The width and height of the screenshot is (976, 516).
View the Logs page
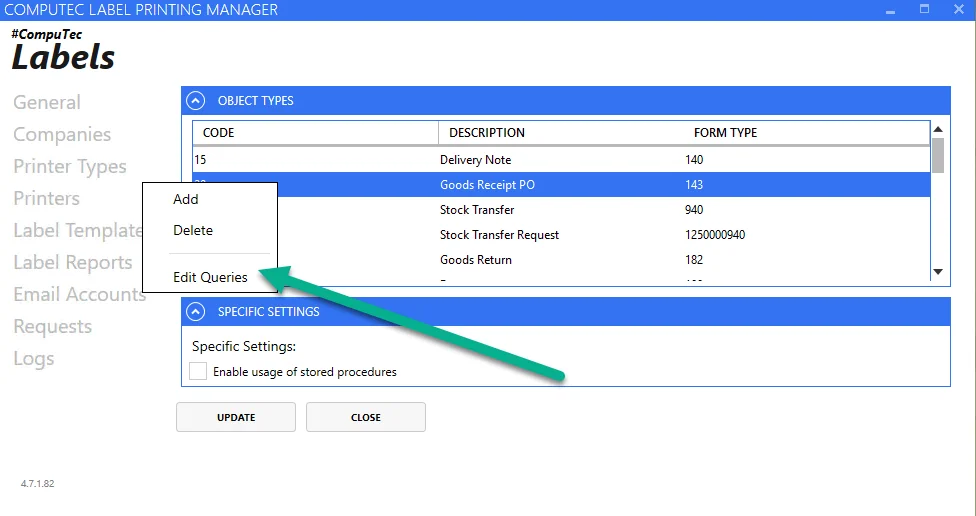34,358
